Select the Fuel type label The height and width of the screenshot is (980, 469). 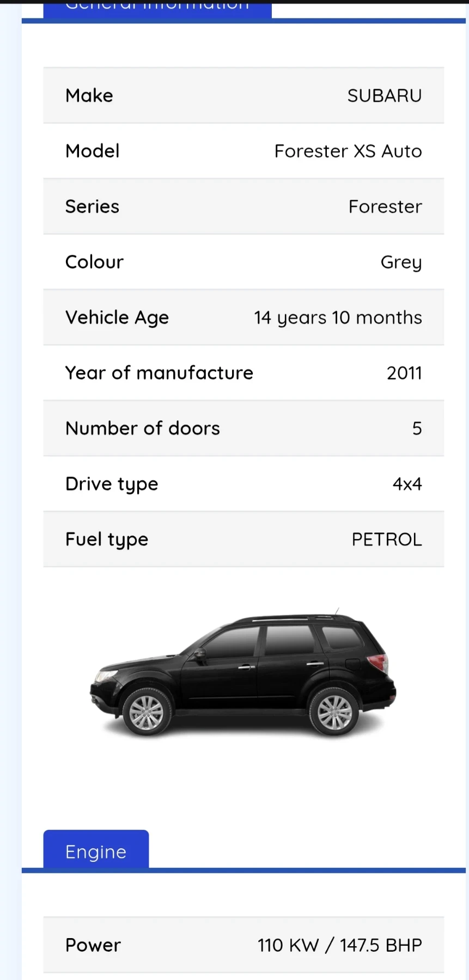pyautogui.click(x=107, y=540)
